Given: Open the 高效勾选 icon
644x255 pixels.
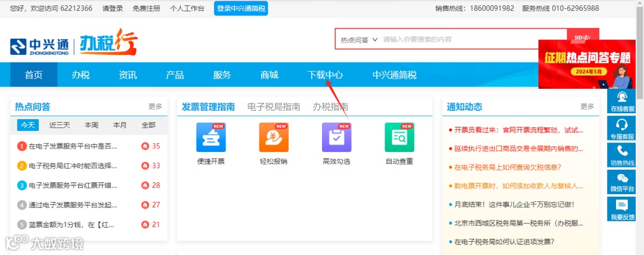Looking at the screenshot, I should tap(336, 138).
